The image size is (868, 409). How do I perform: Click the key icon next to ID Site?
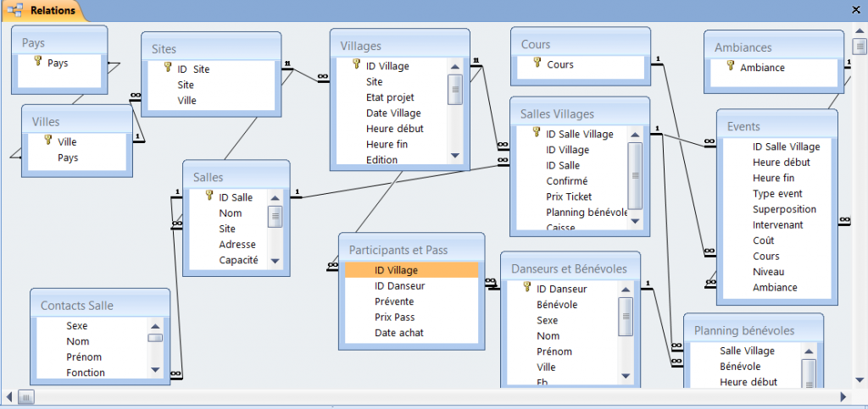(168, 69)
